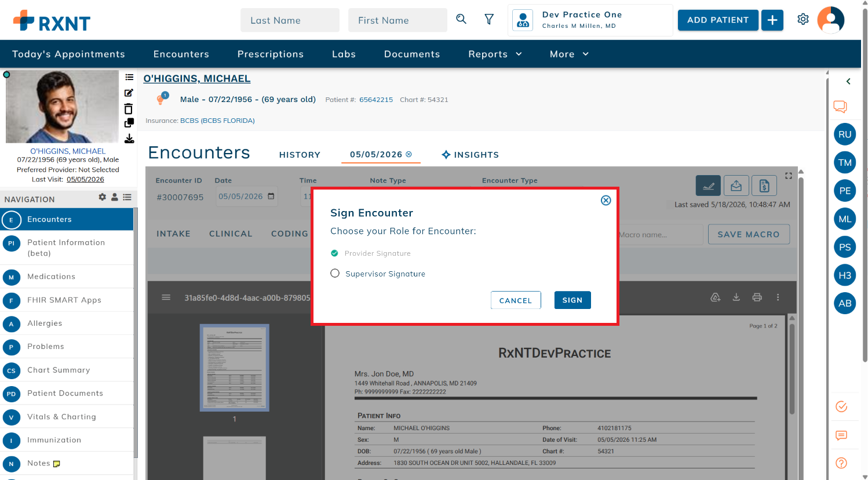Click the RU user avatar
Viewport: 868px width, 480px height.
coord(845,134)
